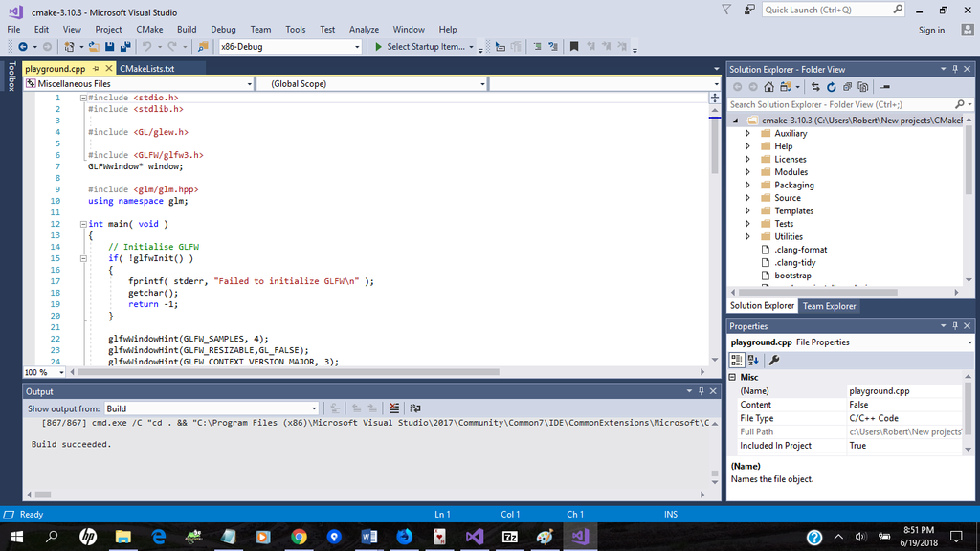
Task: Open the 100 % zoom level dropdown
Action: pyautogui.click(x=60, y=372)
